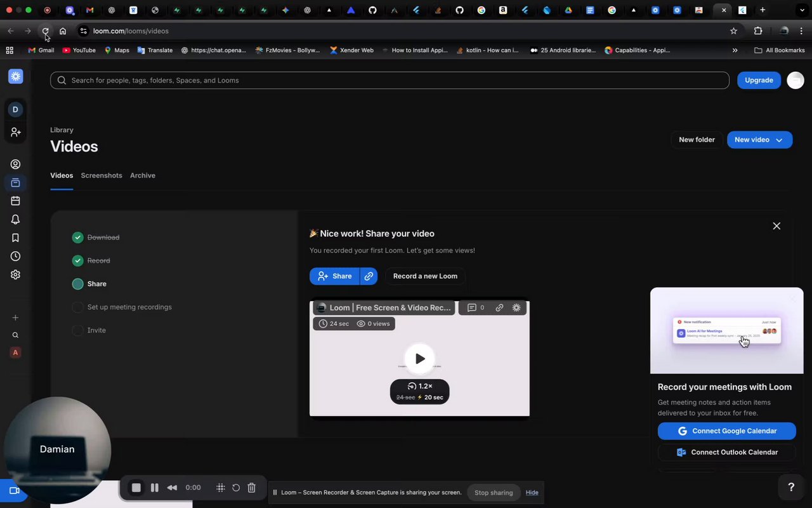Click Connect Google Calendar
Image resolution: width=812 pixels, height=508 pixels.
(x=727, y=431)
